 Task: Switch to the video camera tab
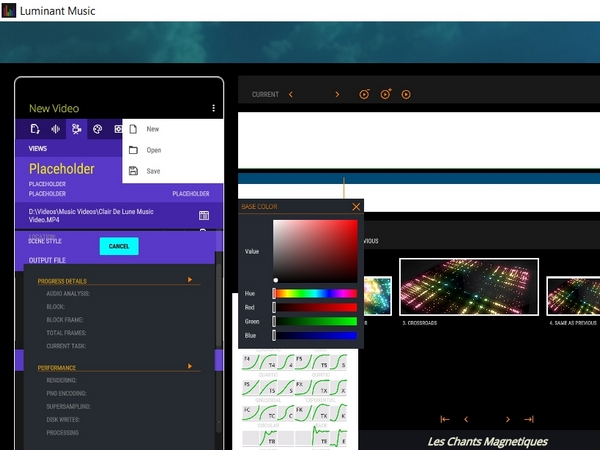click(76, 129)
